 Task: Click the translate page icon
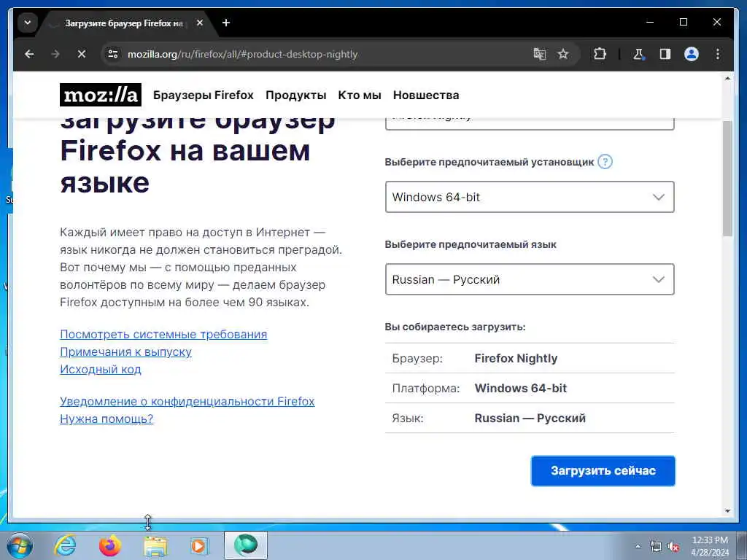coord(539,54)
